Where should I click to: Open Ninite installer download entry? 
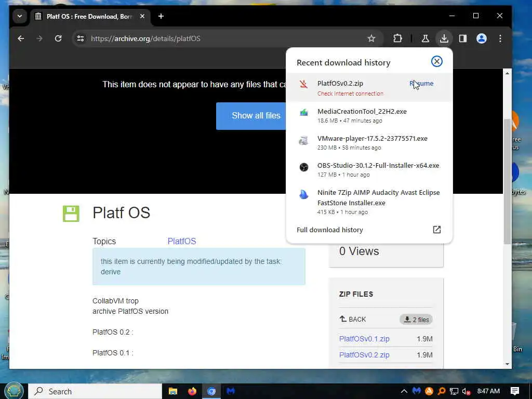pyautogui.click(x=369, y=202)
